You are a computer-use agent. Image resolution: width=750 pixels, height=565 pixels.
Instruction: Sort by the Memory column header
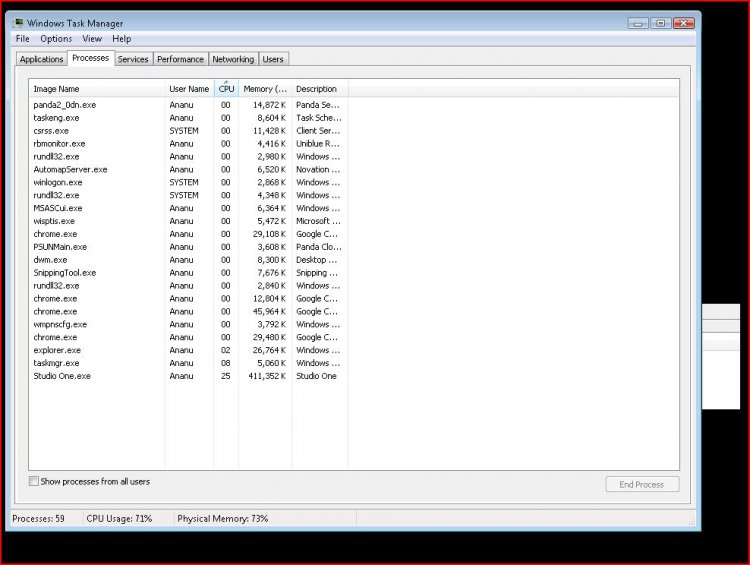[265, 89]
